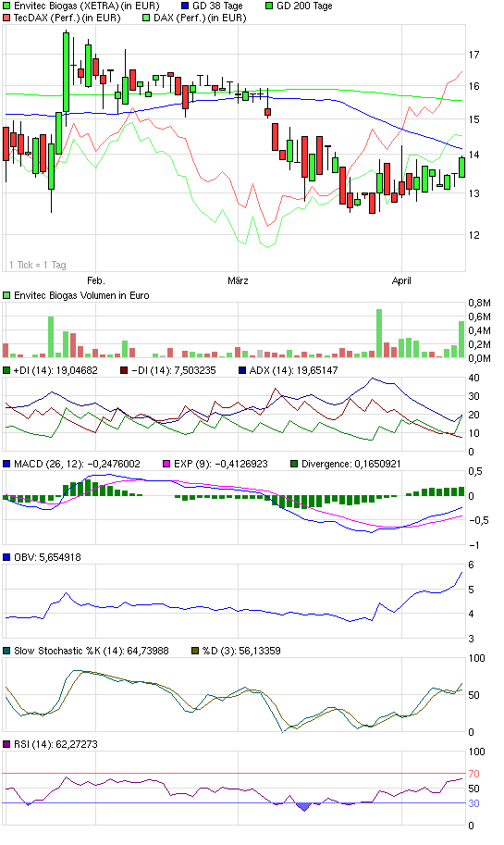Image resolution: width=504 pixels, height=845 pixels.
Task: Click the OBV blue legend swatch
Action: (6, 557)
